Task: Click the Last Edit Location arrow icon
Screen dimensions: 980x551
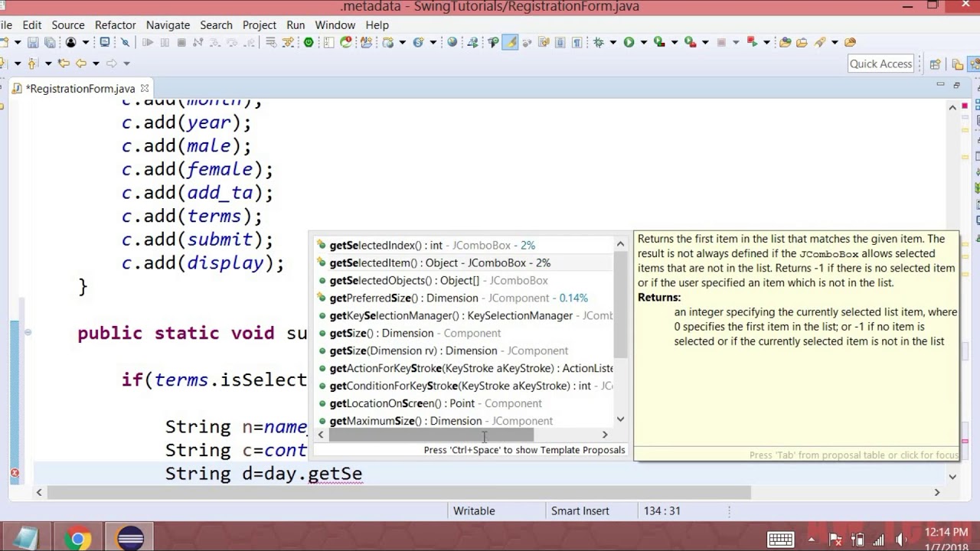Action: (x=63, y=64)
